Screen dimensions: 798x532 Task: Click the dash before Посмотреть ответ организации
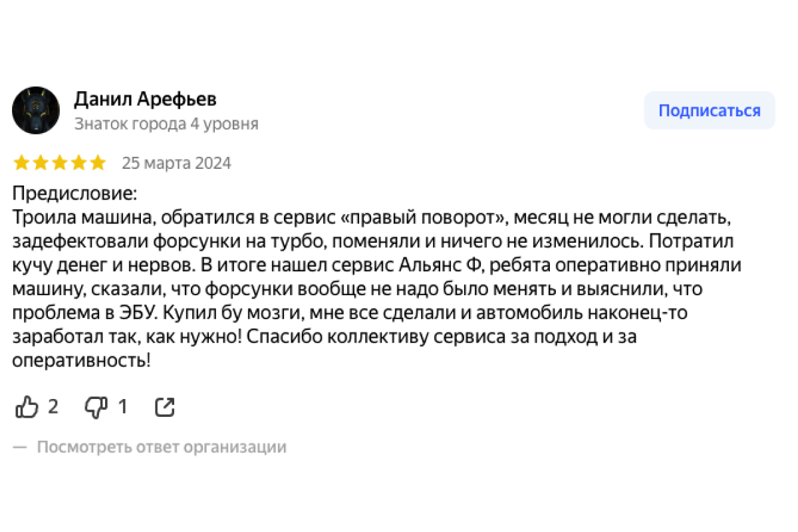[20, 447]
